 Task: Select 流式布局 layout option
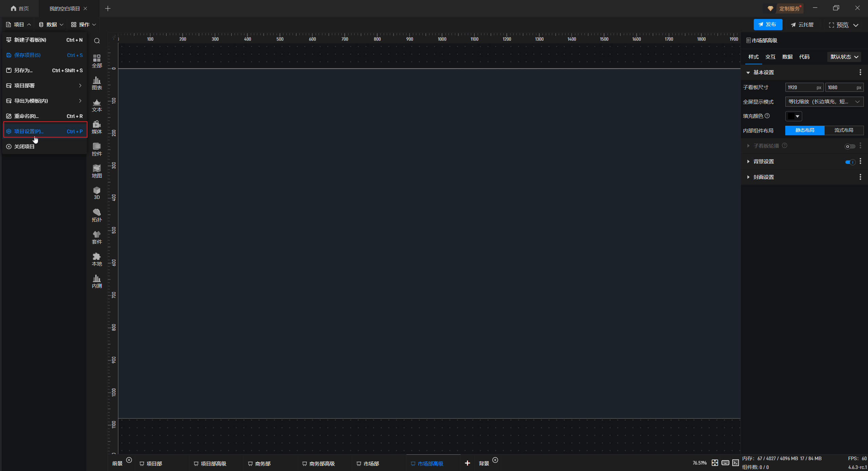click(x=844, y=130)
